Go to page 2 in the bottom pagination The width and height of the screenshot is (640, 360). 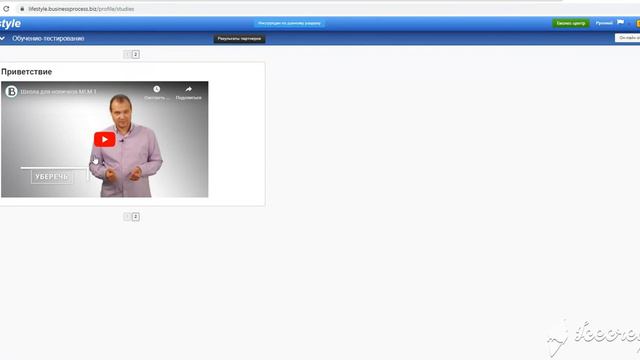point(136,216)
